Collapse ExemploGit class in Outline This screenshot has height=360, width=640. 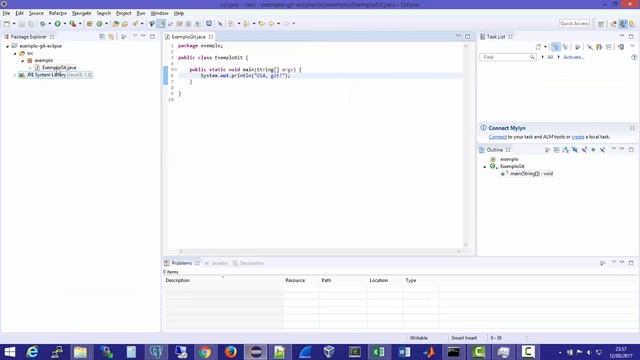coord(484,167)
